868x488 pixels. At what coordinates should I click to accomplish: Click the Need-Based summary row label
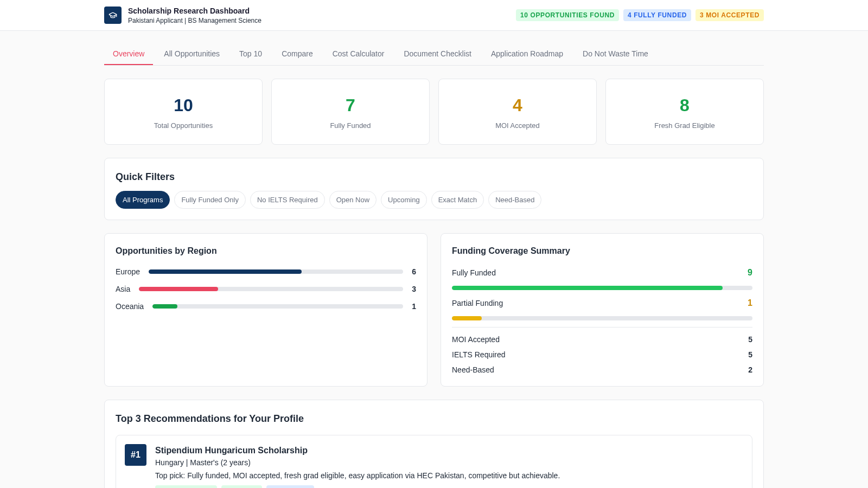473,370
